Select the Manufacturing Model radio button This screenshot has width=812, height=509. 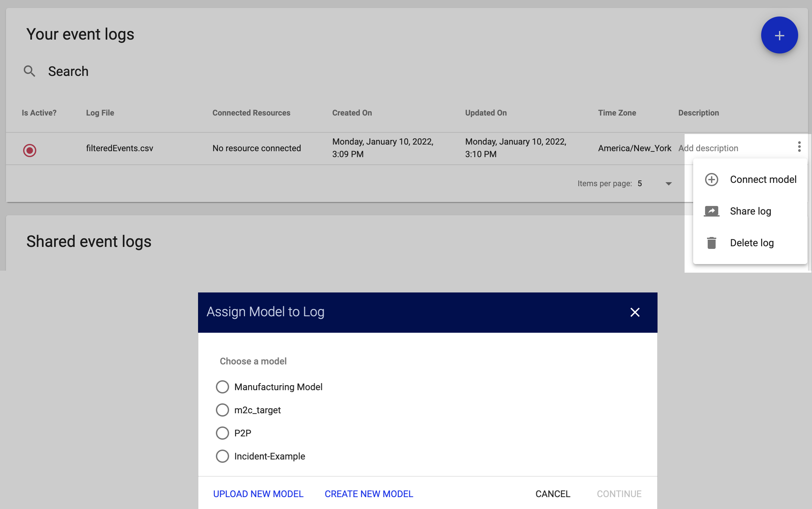coord(223,387)
